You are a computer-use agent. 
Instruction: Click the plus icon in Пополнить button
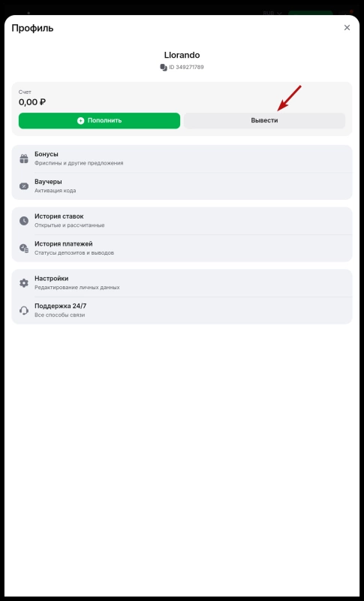coord(80,121)
